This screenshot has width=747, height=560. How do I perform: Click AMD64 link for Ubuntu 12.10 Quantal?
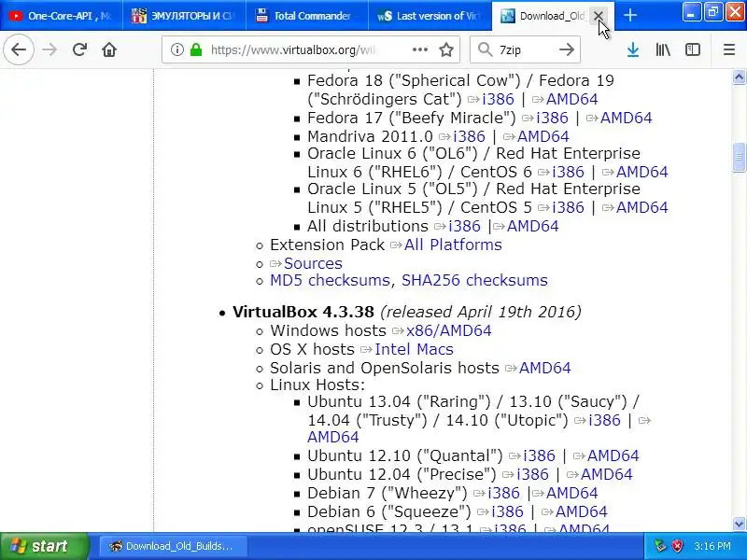[x=613, y=455]
